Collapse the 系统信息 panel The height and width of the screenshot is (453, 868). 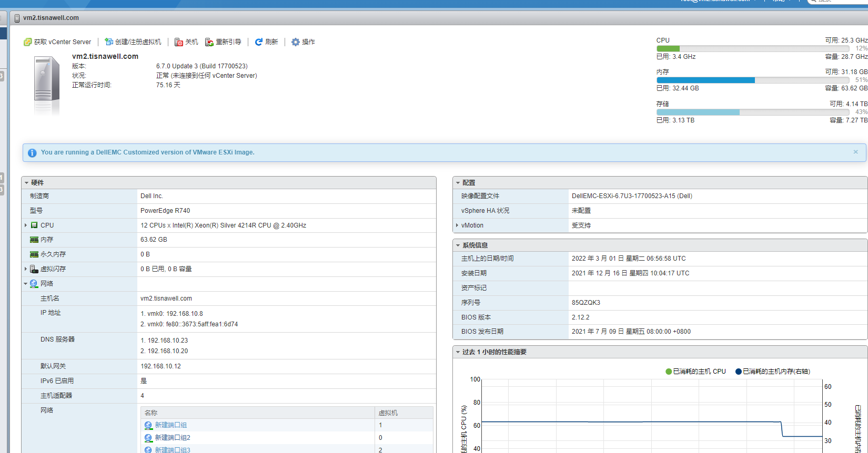click(x=458, y=245)
